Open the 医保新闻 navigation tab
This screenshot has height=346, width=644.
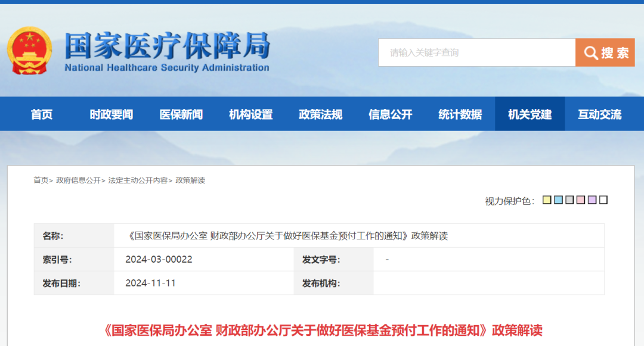tap(181, 114)
